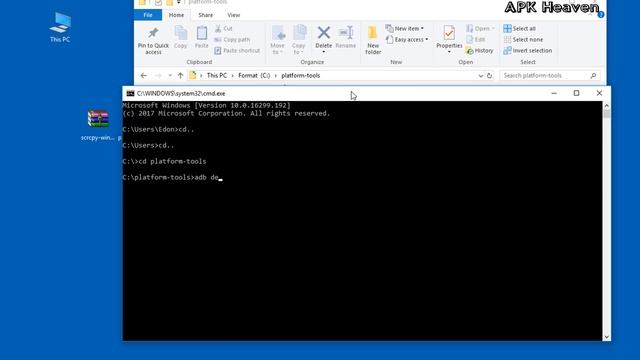Refresh the platform-tools folder view
Viewport: 640px width, 360px height.
coord(489,76)
